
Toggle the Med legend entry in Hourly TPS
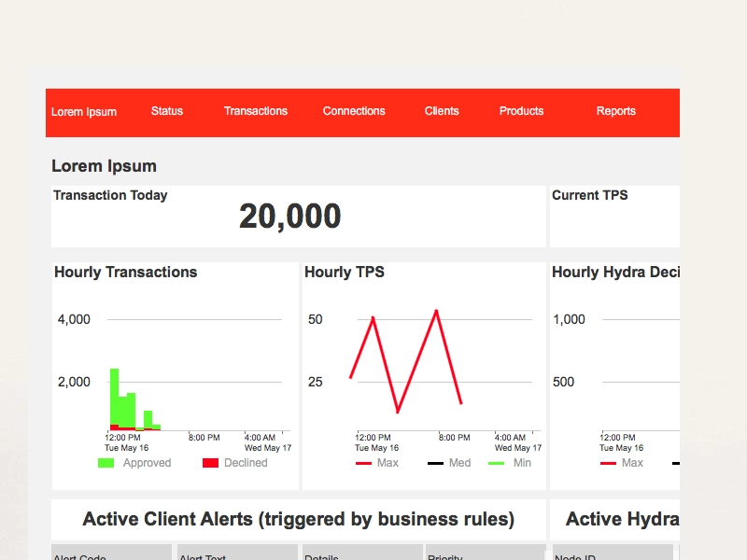449,463
